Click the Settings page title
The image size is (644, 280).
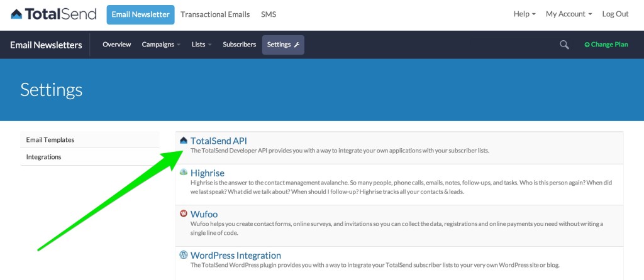pos(52,90)
